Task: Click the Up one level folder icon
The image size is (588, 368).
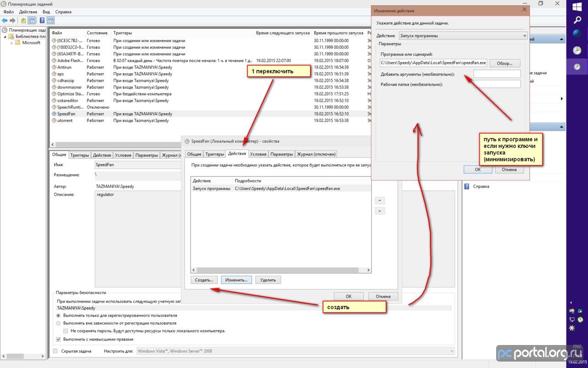Action: (x=23, y=20)
